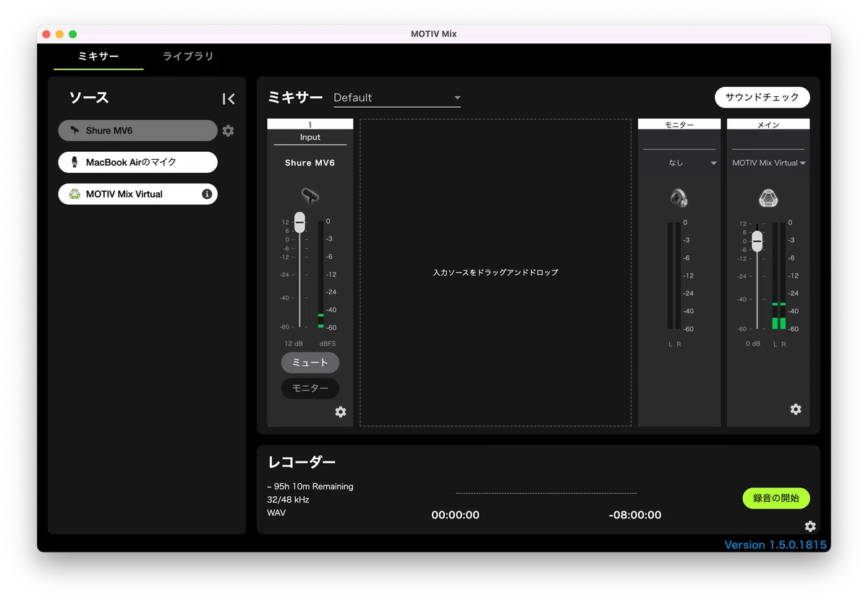Click the channel 1 input gain fader handle

(x=299, y=222)
